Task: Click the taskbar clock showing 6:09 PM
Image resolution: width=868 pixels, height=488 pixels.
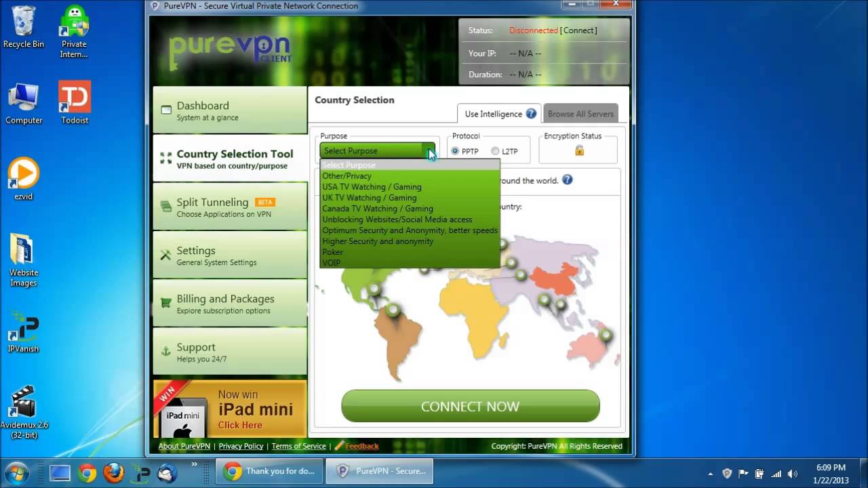Action: (x=831, y=473)
